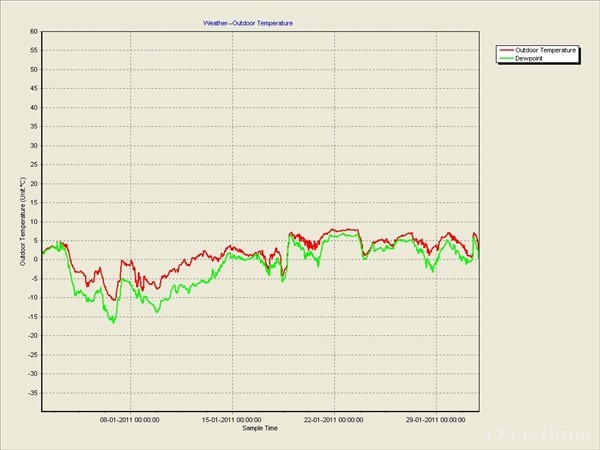Click the 0 value on the y-axis
The image size is (600, 450).
(x=35, y=260)
